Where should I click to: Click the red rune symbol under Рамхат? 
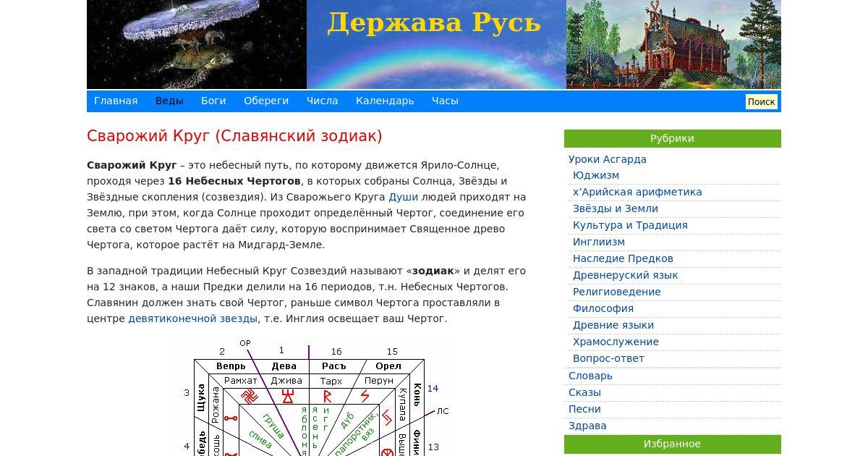[x=249, y=397]
